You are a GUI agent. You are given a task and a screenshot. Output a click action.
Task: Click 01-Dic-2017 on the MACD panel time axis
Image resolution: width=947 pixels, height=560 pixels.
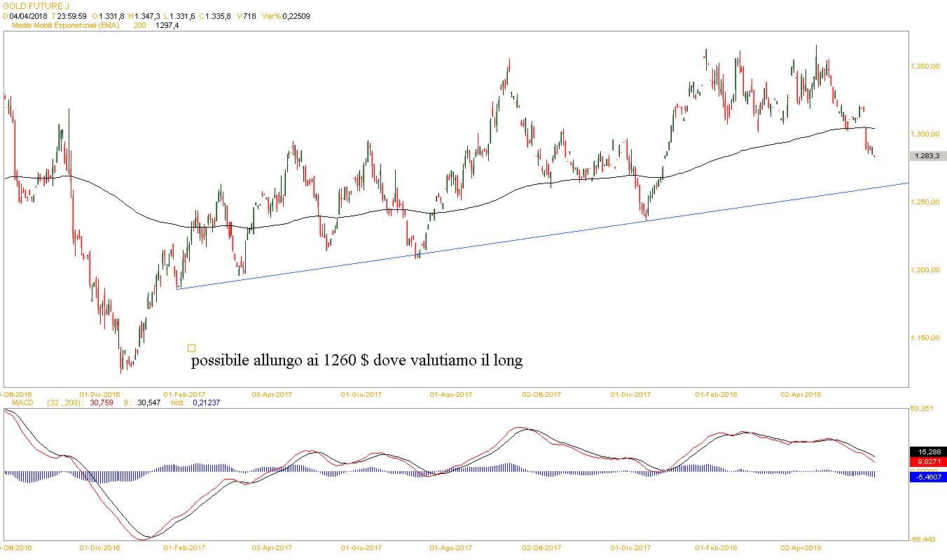(630, 547)
